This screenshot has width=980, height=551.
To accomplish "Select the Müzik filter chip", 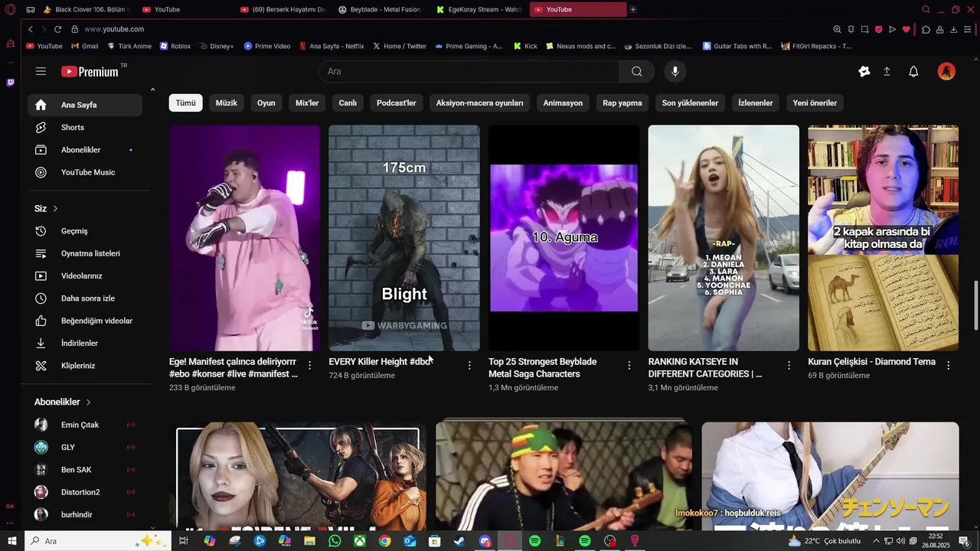I will pos(227,103).
